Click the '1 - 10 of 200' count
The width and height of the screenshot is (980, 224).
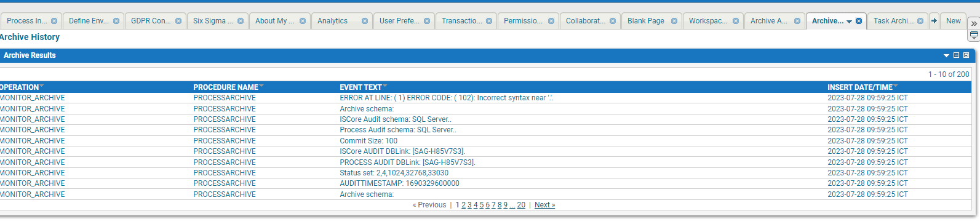point(949,74)
